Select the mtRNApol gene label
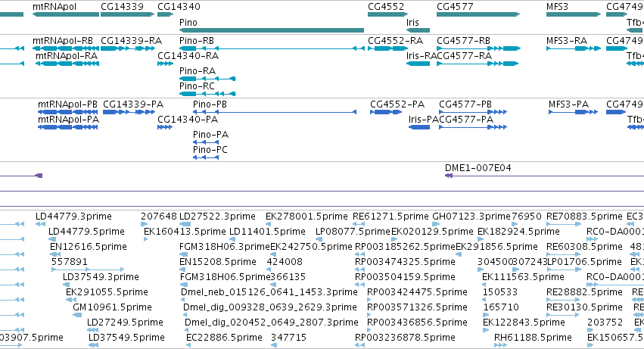The width and height of the screenshot is (644, 349). pyautogui.click(x=54, y=7)
